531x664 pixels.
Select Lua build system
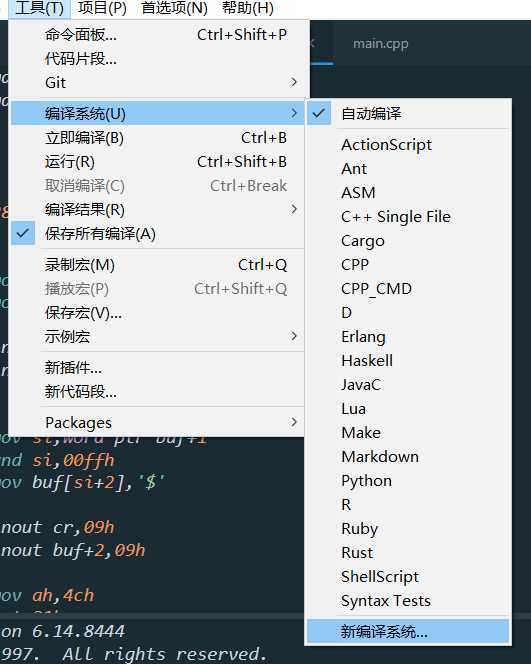[x=408, y=409]
